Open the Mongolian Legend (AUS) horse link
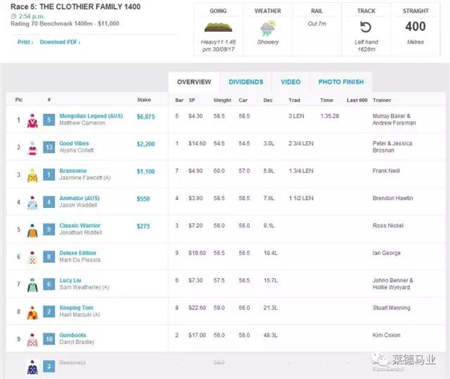Viewport: 450px width, 379px height. (x=91, y=116)
